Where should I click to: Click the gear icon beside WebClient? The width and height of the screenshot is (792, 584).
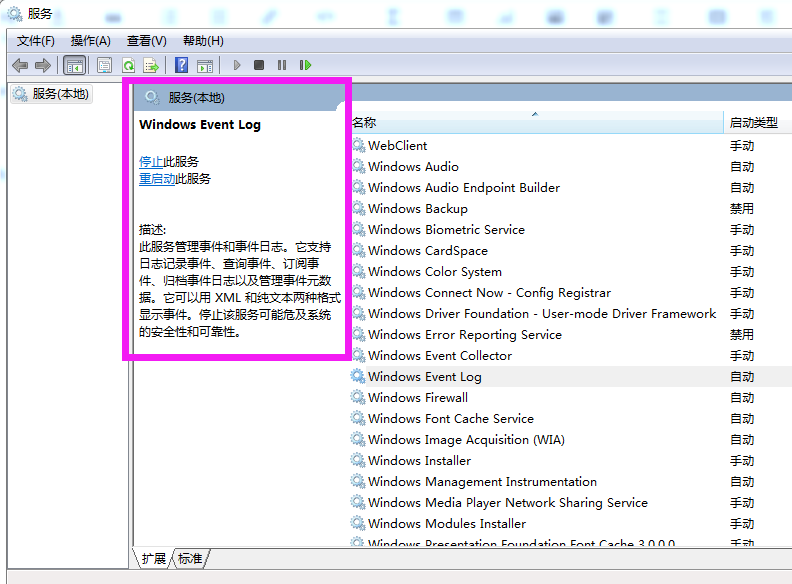(x=359, y=145)
